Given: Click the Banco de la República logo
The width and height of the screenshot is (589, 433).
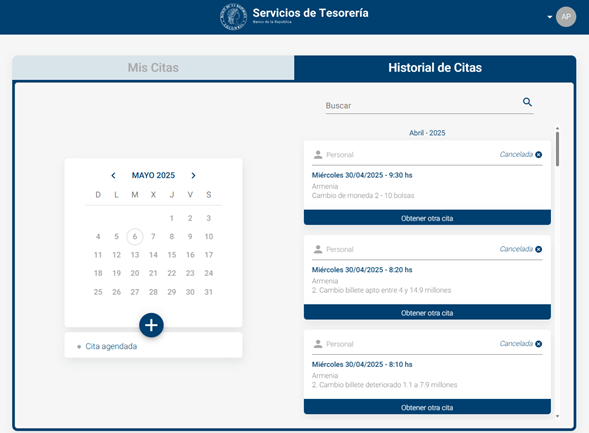Looking at the screenshot, I should point(233,17).
